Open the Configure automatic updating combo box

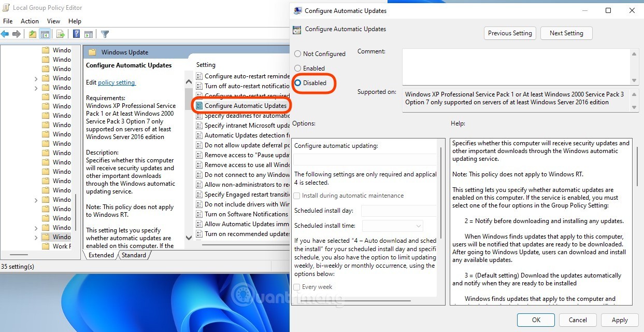[x=364, y=160]
